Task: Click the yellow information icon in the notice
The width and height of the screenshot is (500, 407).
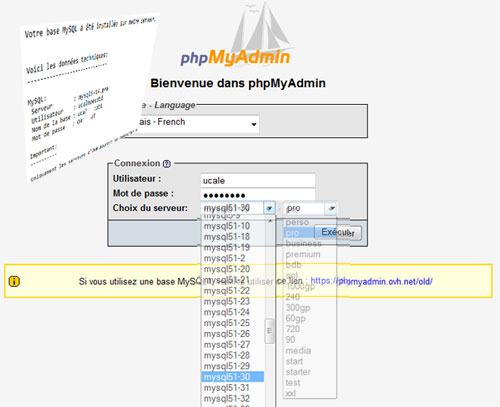Action: coord(14,281)
